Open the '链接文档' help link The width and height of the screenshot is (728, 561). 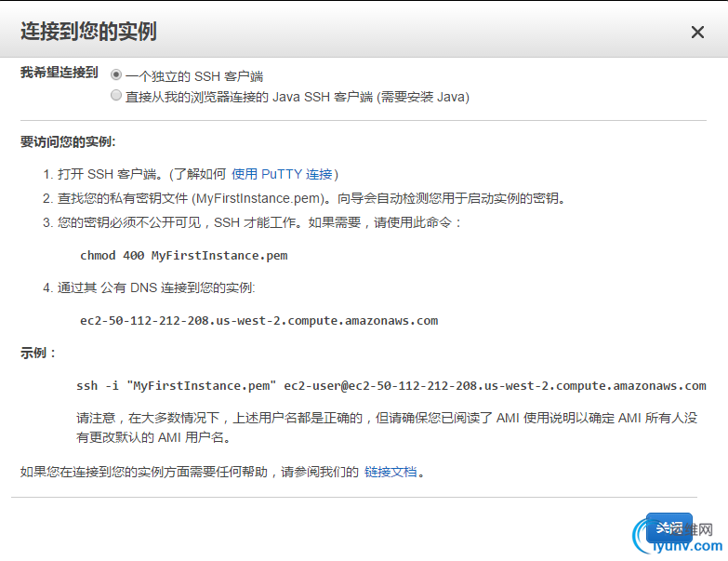pos(390,472)
